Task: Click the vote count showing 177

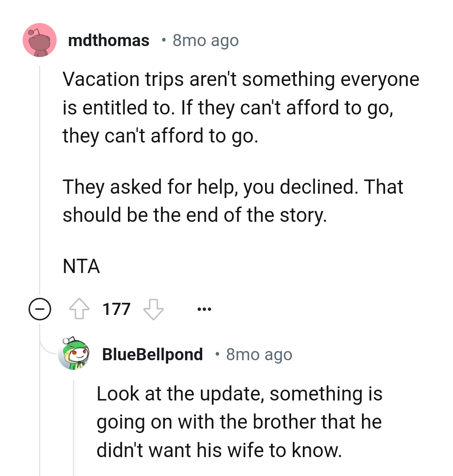Action: 116,309
